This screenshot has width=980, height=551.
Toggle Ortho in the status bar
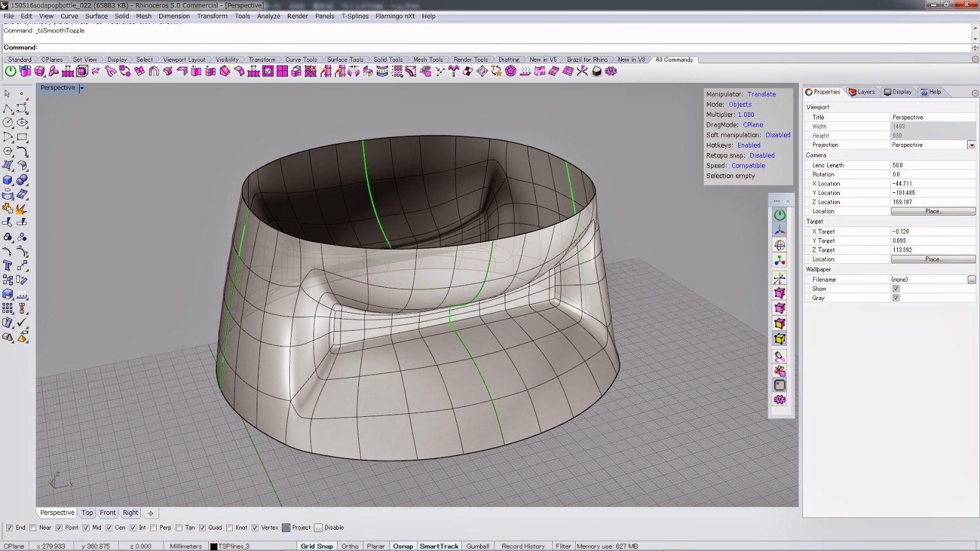[350, 546]
